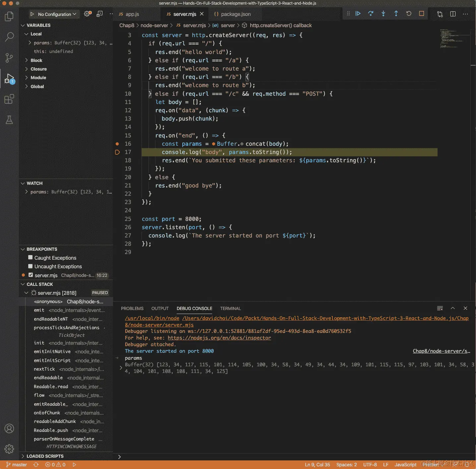The width and height of the screenshot is (476, 469).
Task: Step over in the debug toolbar
Action: (371, 14)
